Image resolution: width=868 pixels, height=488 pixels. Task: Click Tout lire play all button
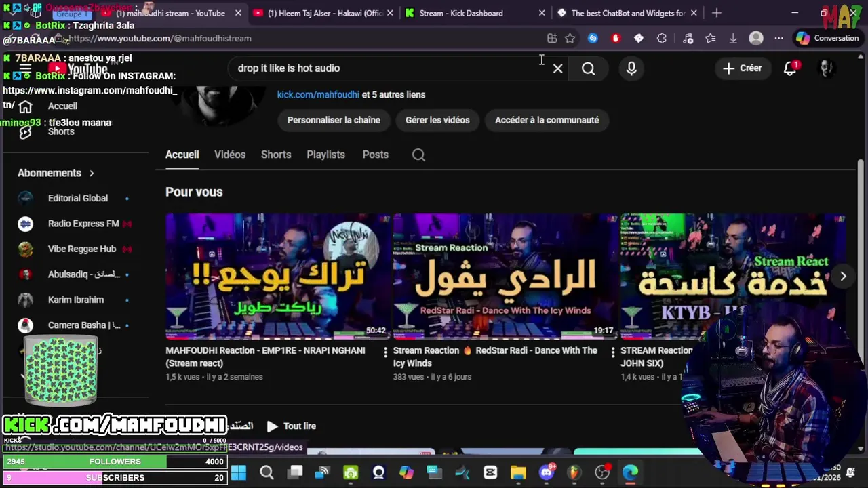tap(292, 426)
